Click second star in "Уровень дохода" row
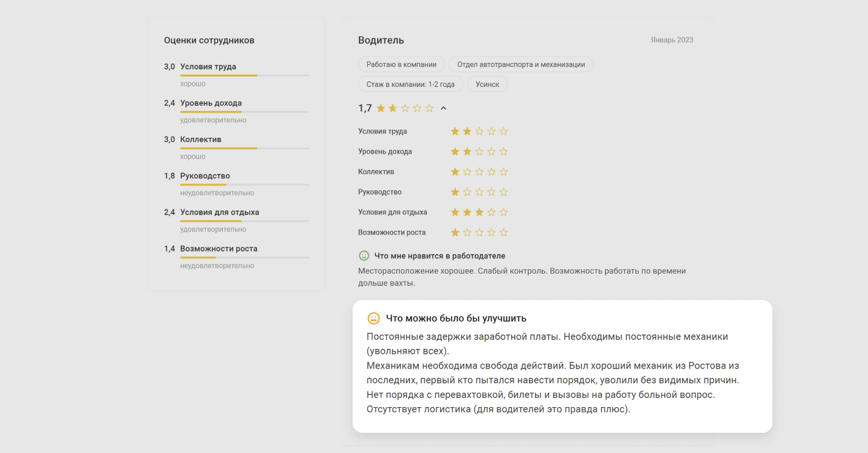868x453 pixels. (x=467, y=152)
